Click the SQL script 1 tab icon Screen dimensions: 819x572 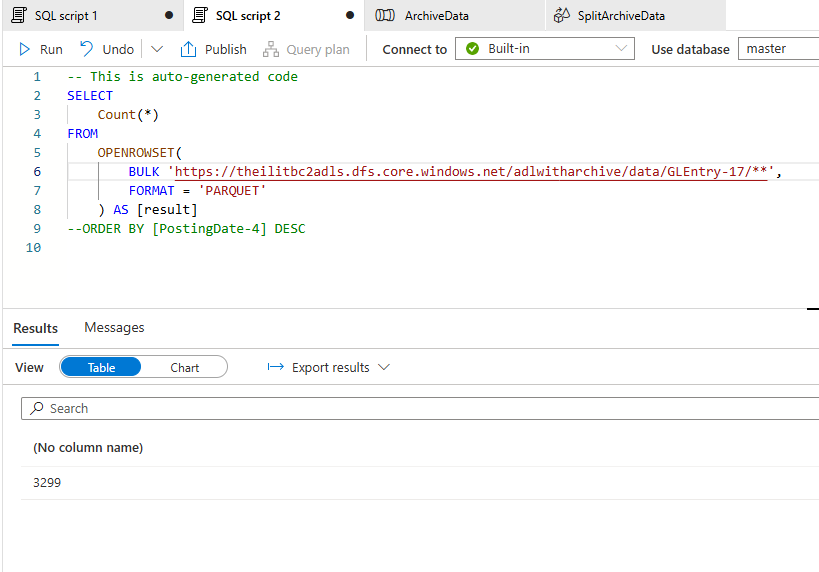point(18,16)
